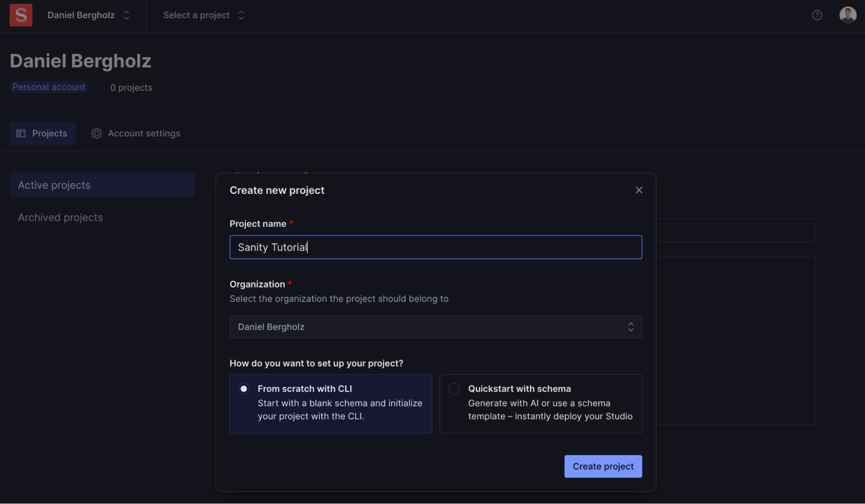Select From scratch with CLI radio

[244, 389]
